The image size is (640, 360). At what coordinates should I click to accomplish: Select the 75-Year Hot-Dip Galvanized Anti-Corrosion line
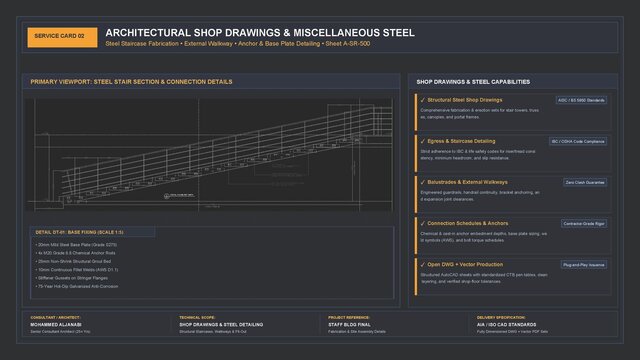point(77,287)
